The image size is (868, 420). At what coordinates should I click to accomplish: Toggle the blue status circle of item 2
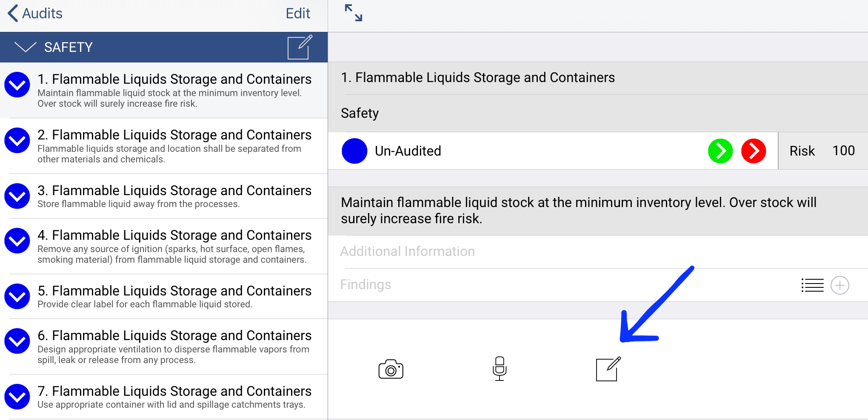(x=17, y=141)
